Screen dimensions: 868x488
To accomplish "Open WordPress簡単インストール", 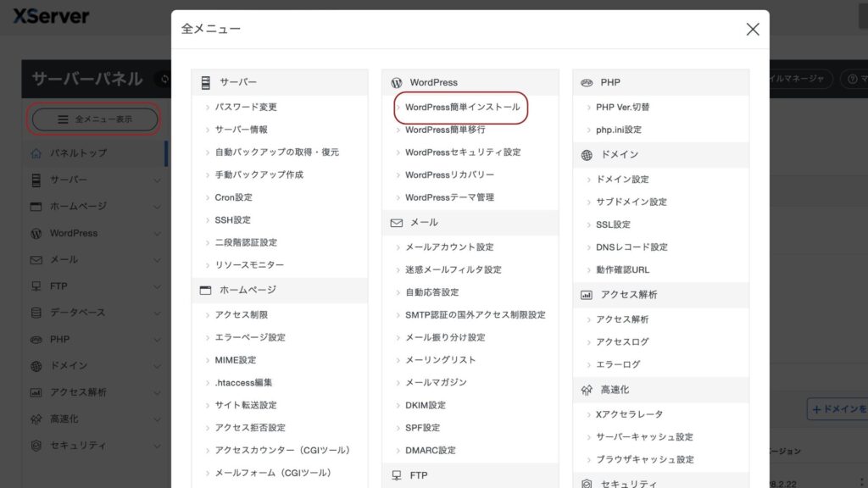I will click(x=462, y=108).
